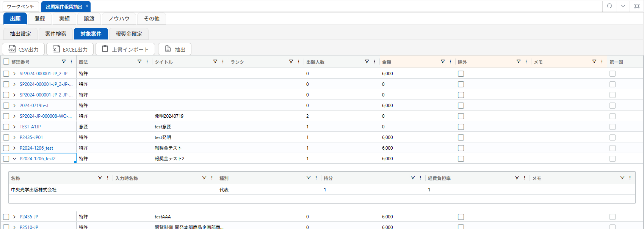This screenshot has width=644, height=229.
Task: Switch to the 登録 tab
Action: pos(40,19)
